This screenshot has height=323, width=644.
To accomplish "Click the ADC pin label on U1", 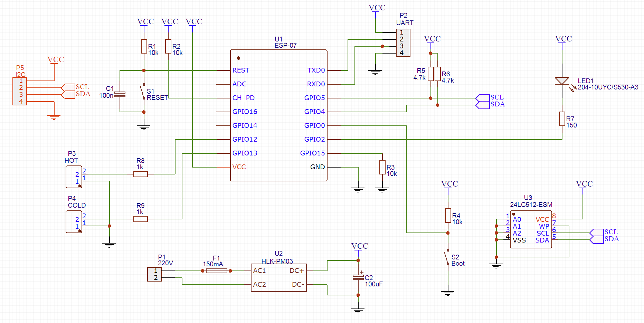I will pos(239,84).
